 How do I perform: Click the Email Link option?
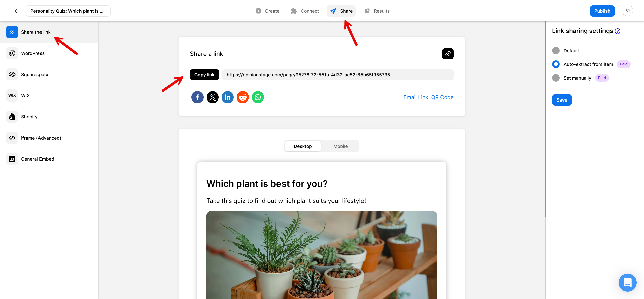(416, 97)
